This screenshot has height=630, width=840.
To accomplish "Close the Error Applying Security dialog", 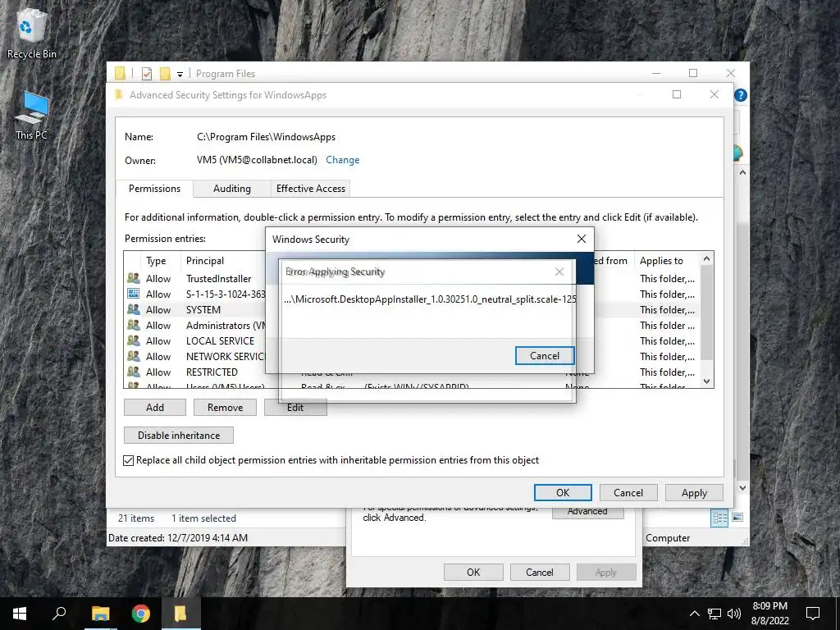I will 559,272.
